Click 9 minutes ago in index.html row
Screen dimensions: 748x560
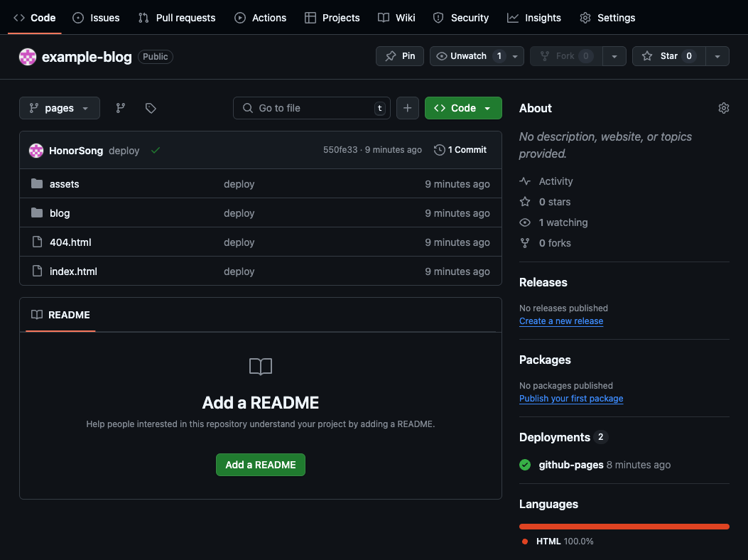point(457,271)
